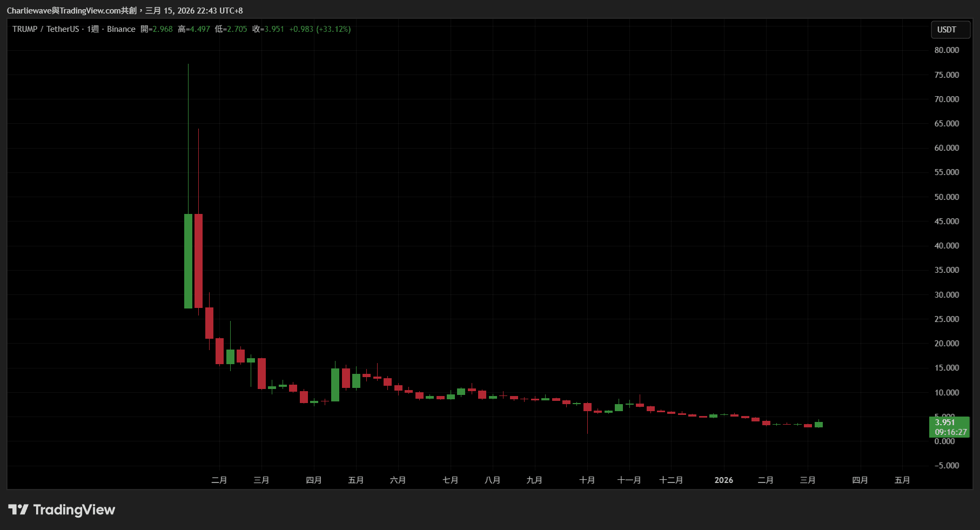Click the TradingView logo icon
The image size is (980, 530).
click(x=18, y=509)
